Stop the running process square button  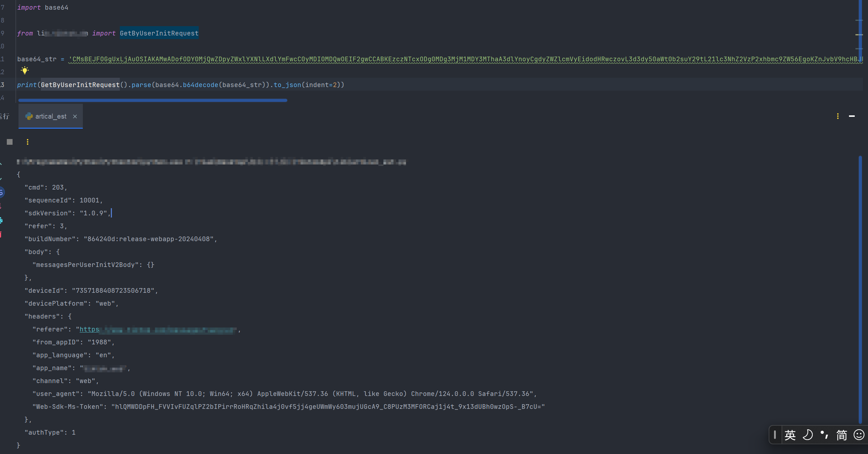click(10, 142)
